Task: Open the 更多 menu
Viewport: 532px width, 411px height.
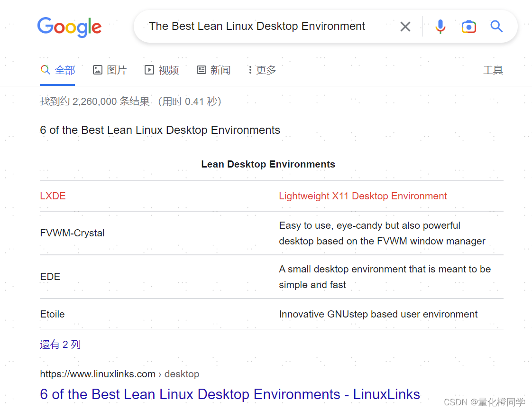Action: tap(262, 70)
